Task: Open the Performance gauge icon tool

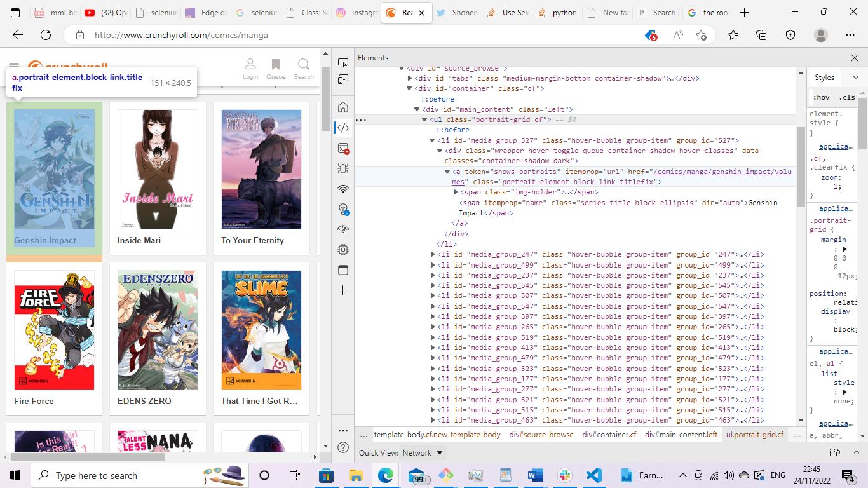Action: pyautogui.click(x=343, y=229)
